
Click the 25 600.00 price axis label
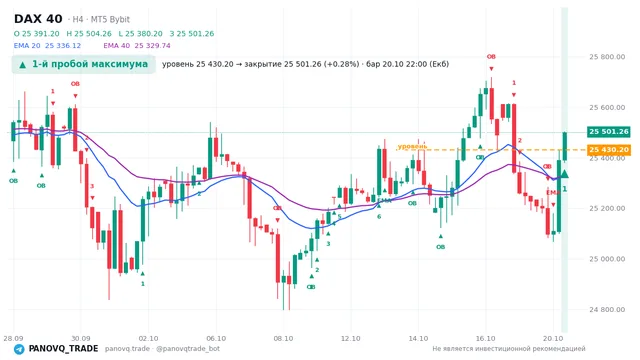[607, 108]
